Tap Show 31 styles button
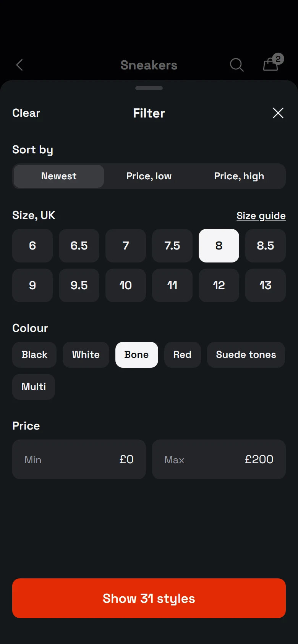 click(x=149, y=598)
